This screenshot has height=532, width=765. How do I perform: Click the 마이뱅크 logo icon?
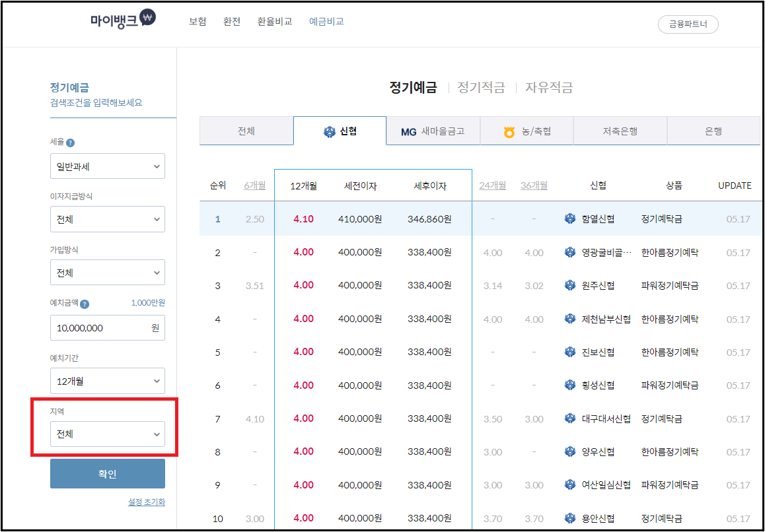(149, 19)
